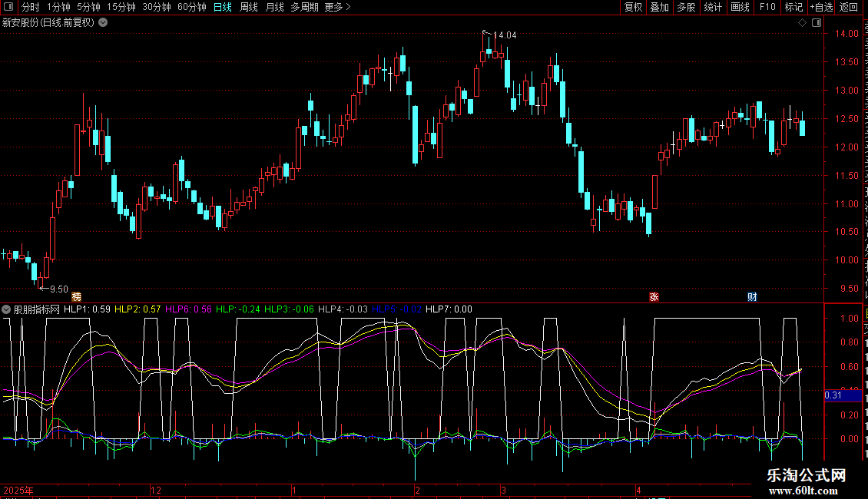The height and width of the screenshot is (499, 868).
Task: Click the diamond icon above the price axis
Action: point(802,23)
